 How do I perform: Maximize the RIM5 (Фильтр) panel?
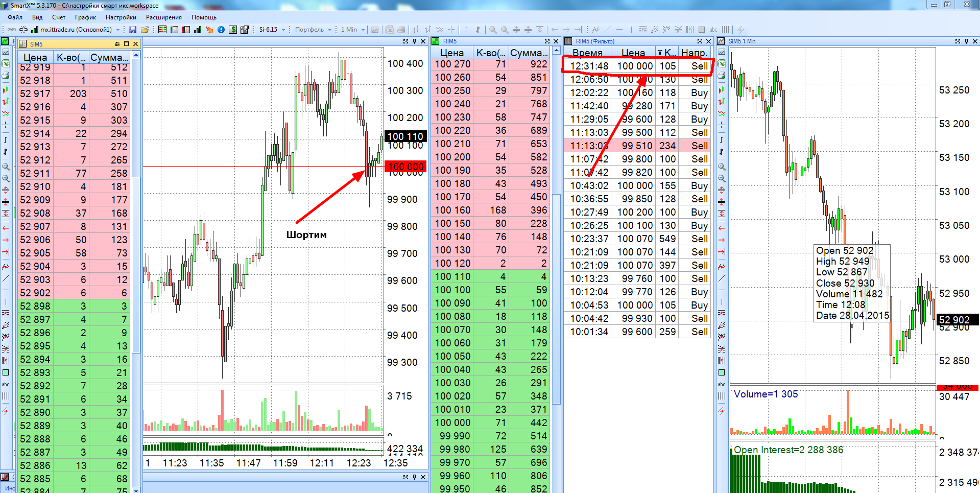pyautogui.click(x=700, y=41)
